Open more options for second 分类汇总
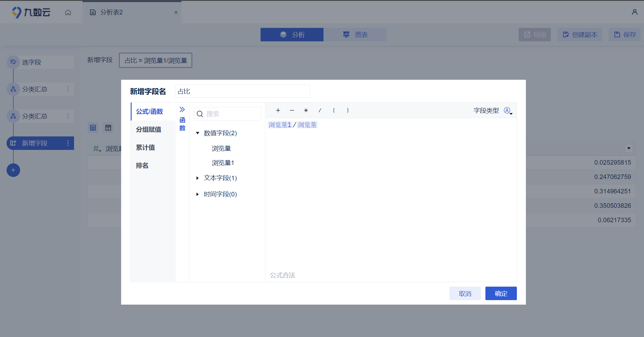Screen dimensions: 644x337 (68, 116)
